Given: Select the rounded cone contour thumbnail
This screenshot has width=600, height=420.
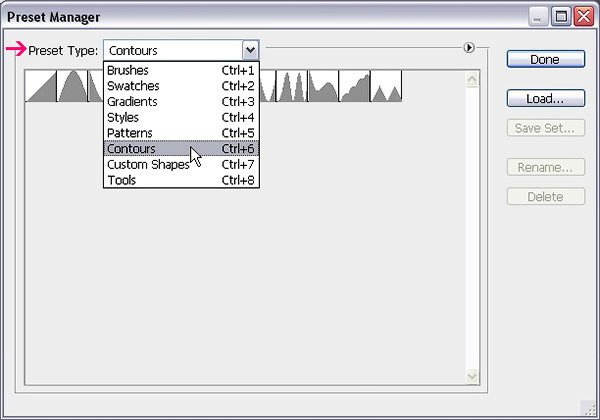Looking at the screenshot, I should (72, 86).
